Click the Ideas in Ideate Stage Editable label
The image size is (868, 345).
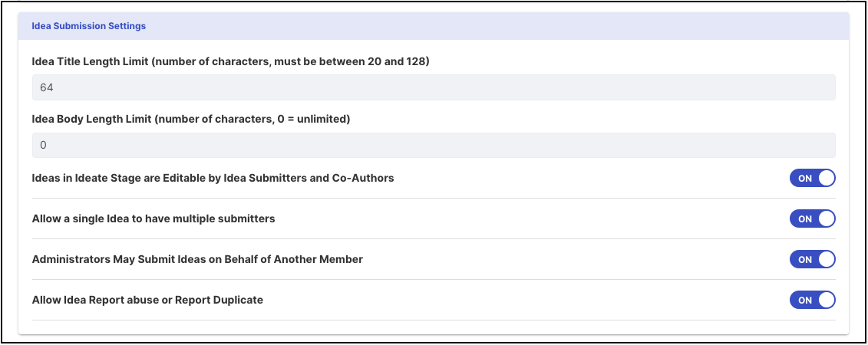213,178
